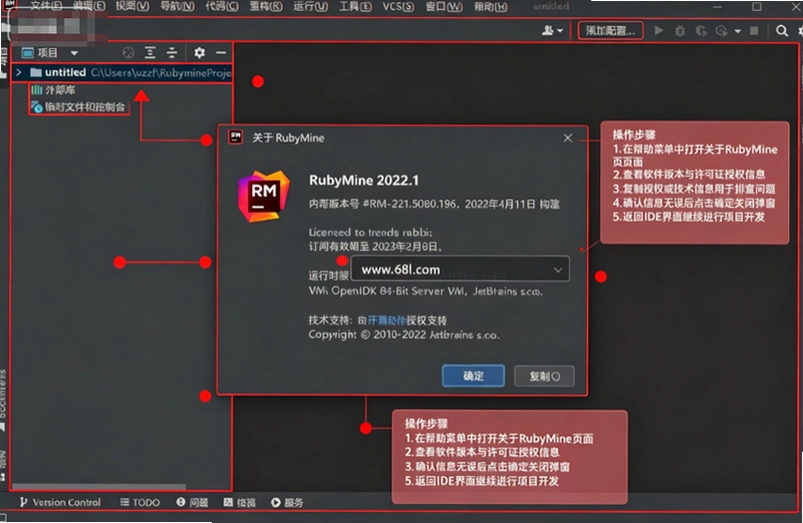Click the Run with Coverage icon

701,31
